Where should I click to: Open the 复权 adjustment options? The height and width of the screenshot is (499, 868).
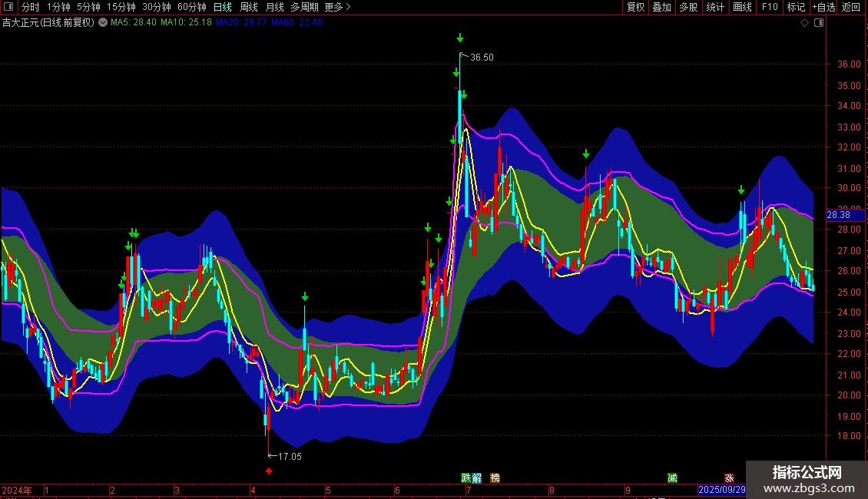(635, 7)
